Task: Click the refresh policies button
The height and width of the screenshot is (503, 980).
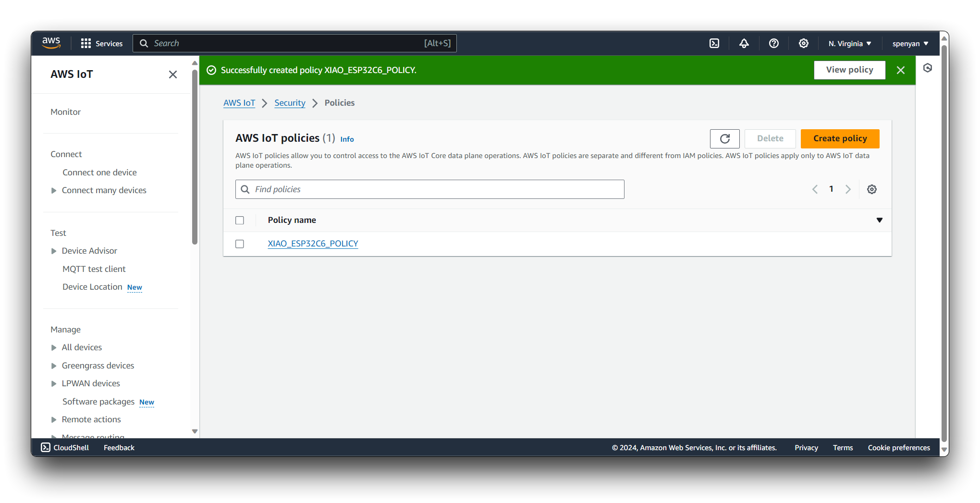Action: point(724,139)
